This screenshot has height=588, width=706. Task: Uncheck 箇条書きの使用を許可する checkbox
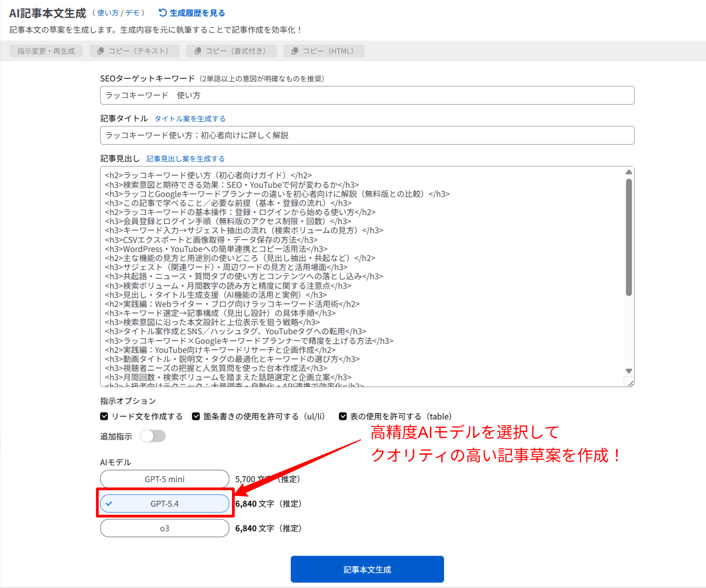point(196,417)
